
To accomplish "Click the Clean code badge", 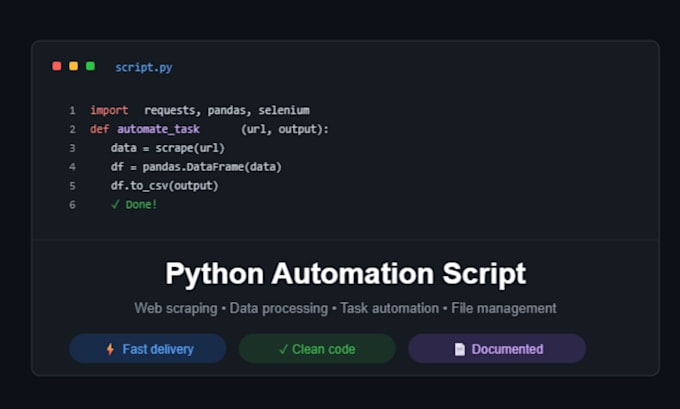I will [317, 349].
